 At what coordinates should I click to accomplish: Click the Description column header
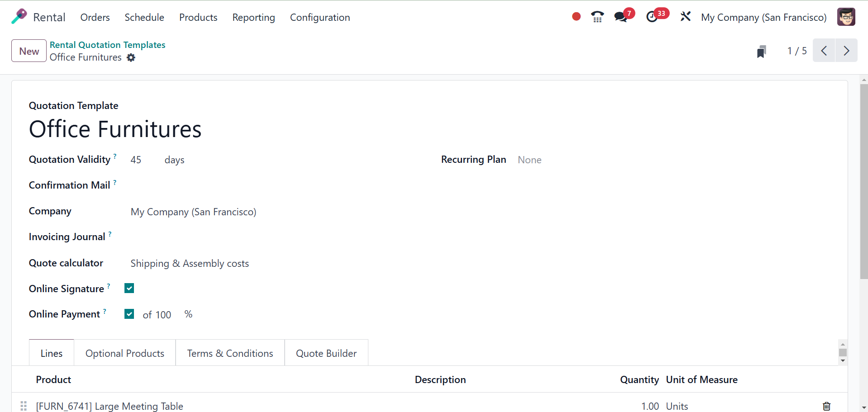(x=440, y=380)
